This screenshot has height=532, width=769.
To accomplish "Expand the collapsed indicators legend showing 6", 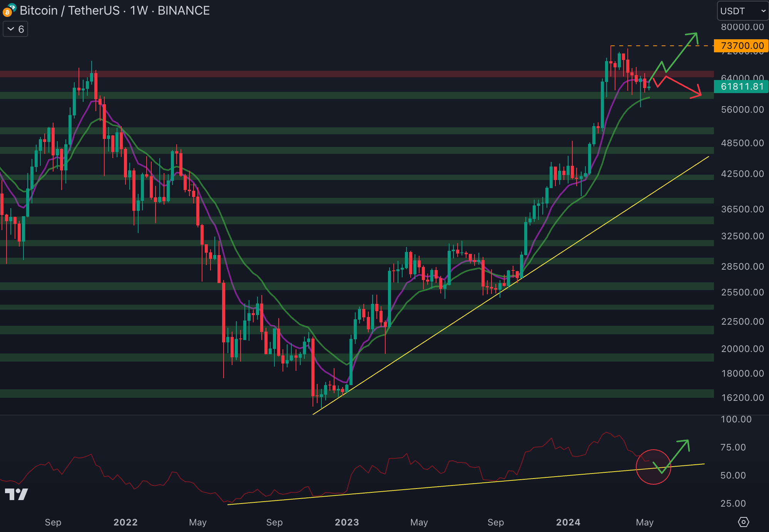I will pos(15,29).
